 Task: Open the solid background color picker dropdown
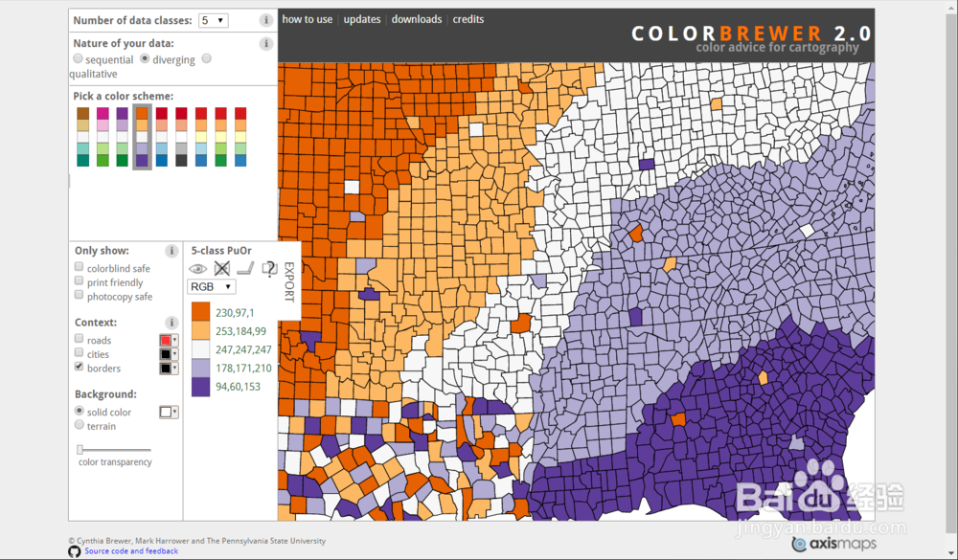click(x=169, y=413)
